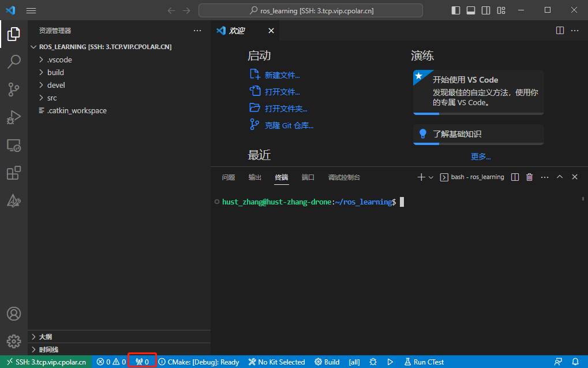Expand the src folder

[x=52, y=98]
